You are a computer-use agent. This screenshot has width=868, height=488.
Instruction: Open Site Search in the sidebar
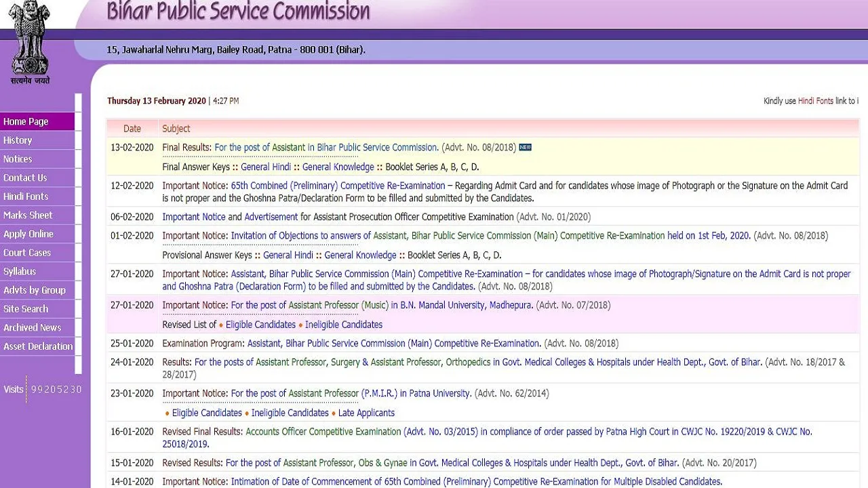pyautogui.click(x=37, y=309)
